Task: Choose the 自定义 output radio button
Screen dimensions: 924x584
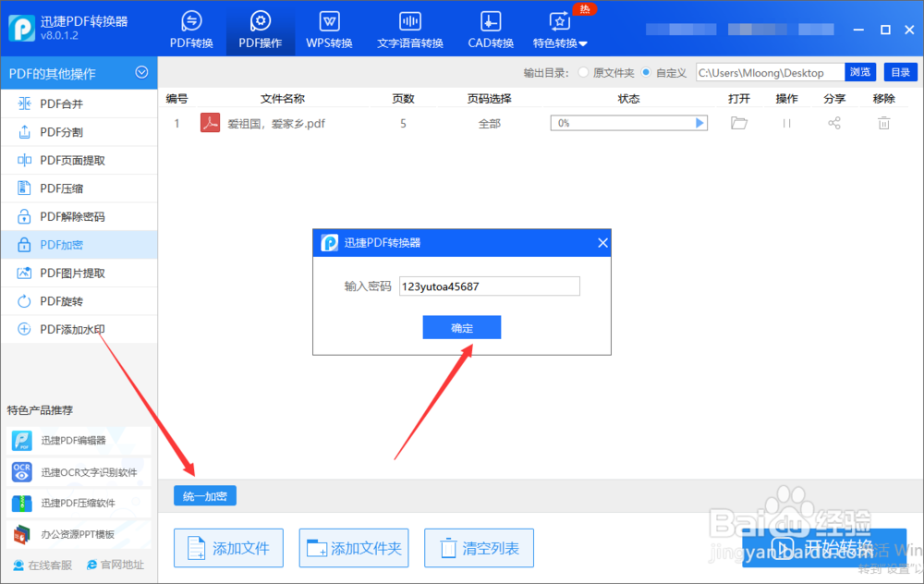Action: (647, 72)
